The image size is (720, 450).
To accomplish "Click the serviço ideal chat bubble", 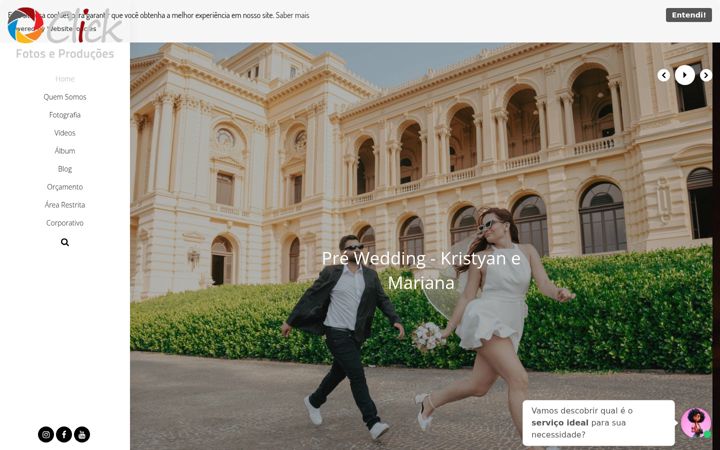I will click(x=598, y=423).
